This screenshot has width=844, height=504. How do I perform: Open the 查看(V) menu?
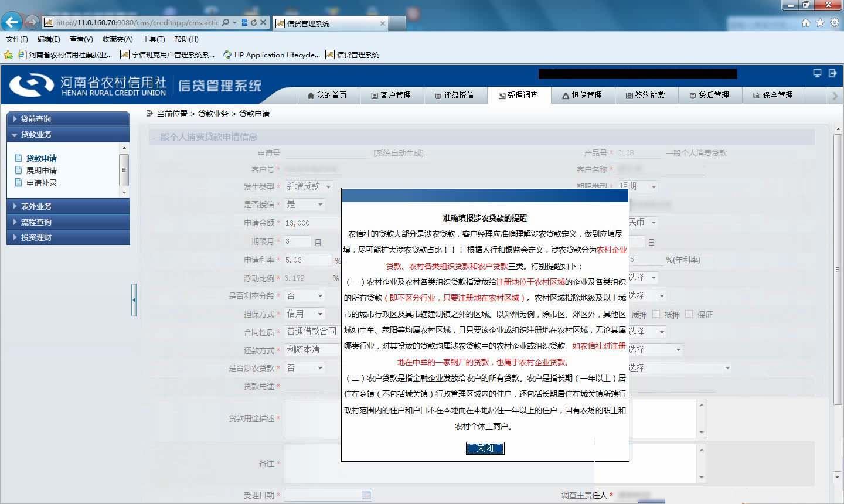[x=81, y=39]
